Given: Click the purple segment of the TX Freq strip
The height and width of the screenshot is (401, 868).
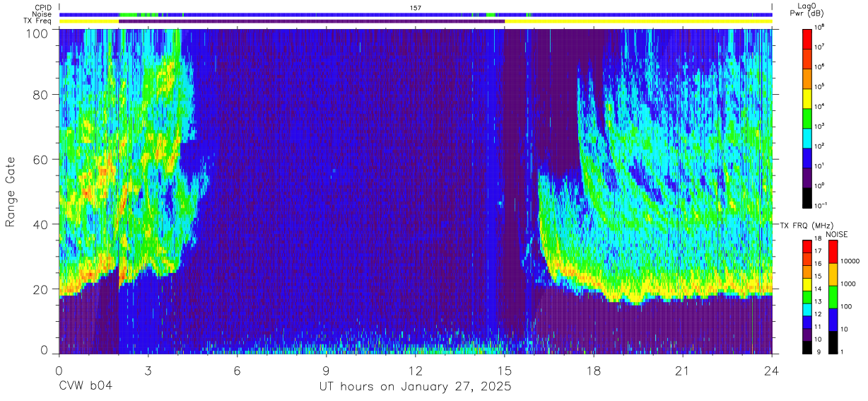Looking at the screenshot, I should coord(312,21).
